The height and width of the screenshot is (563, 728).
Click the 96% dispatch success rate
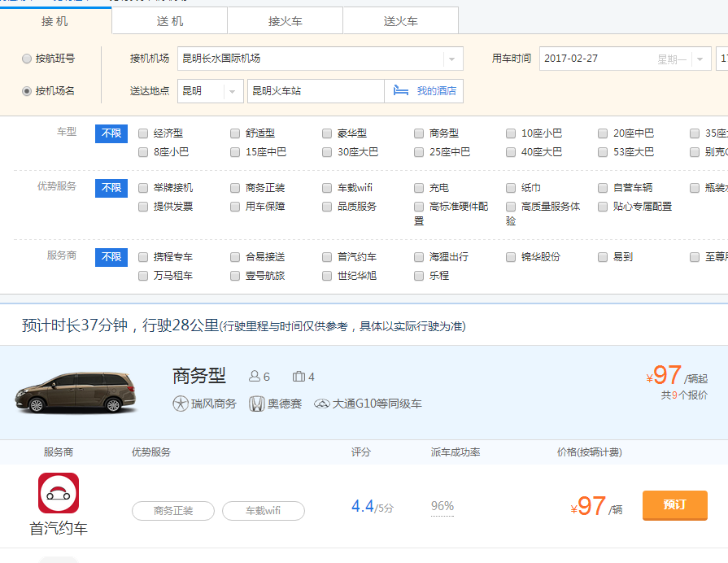442,506
